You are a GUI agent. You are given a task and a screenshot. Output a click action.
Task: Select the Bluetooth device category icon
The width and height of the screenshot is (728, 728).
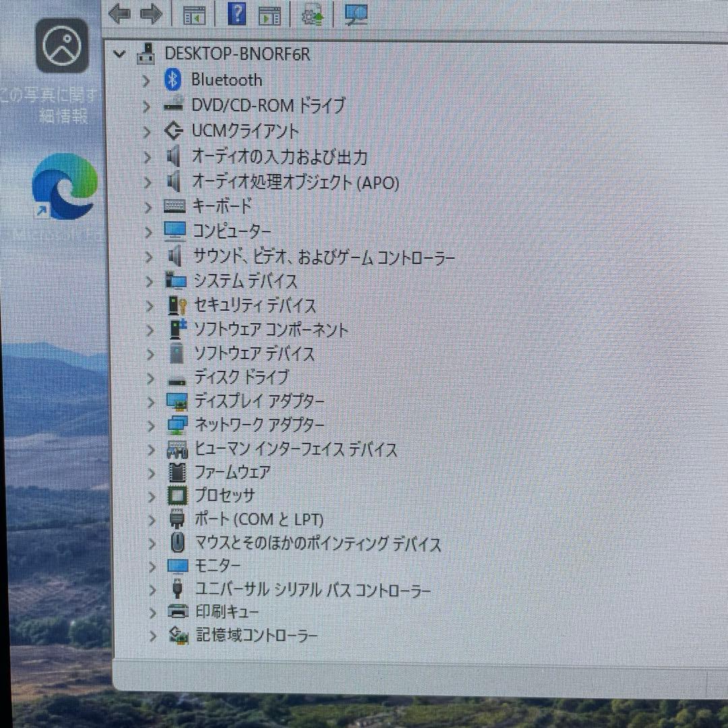(173, 80)
